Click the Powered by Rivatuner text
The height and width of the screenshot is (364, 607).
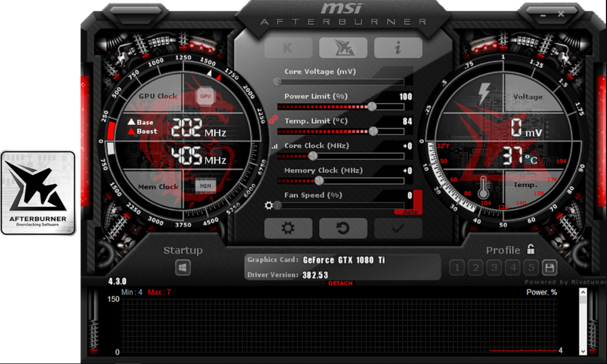[565, 282]
